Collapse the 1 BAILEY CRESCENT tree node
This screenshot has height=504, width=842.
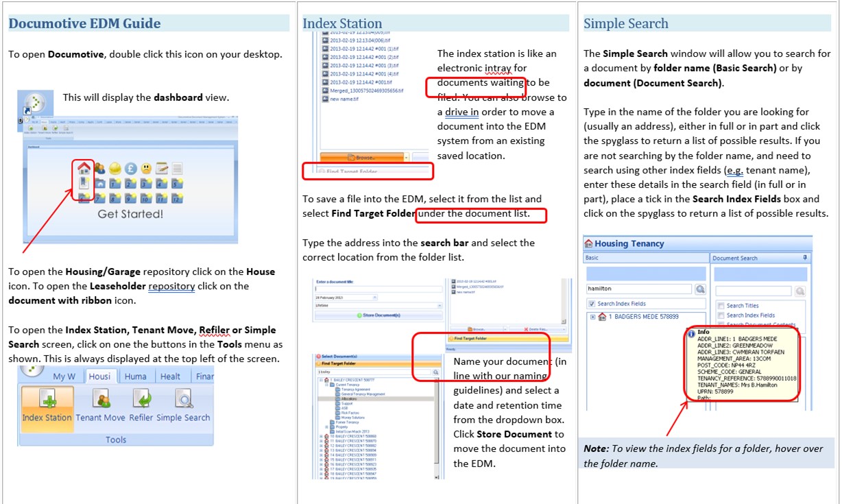(x=321, y=380)
